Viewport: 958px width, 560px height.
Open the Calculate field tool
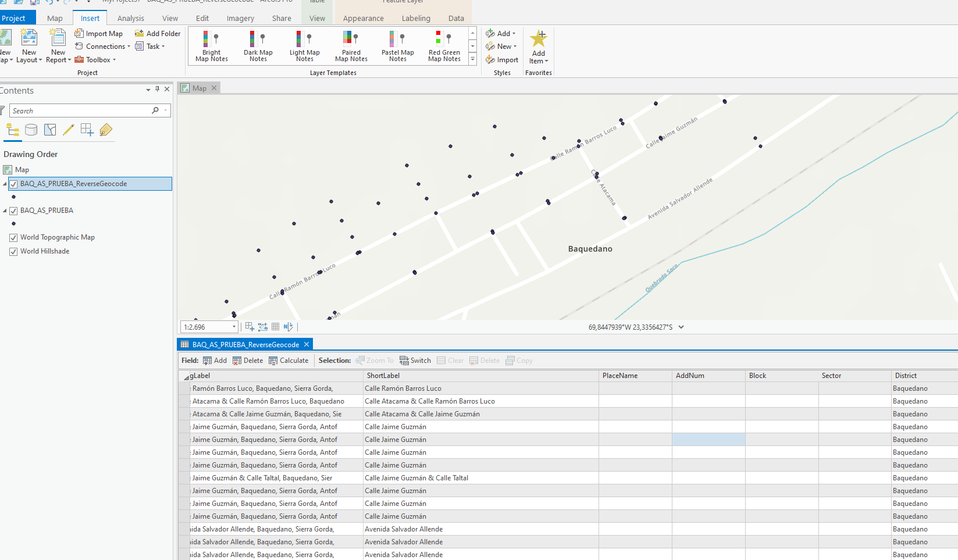coord(289,361)
